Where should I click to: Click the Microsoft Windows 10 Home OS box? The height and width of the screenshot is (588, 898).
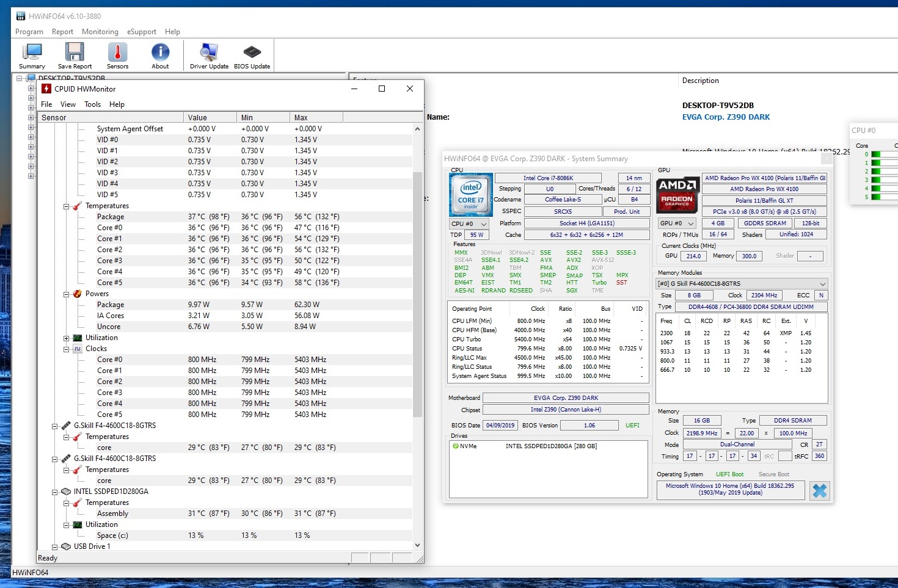pos(730,490)
